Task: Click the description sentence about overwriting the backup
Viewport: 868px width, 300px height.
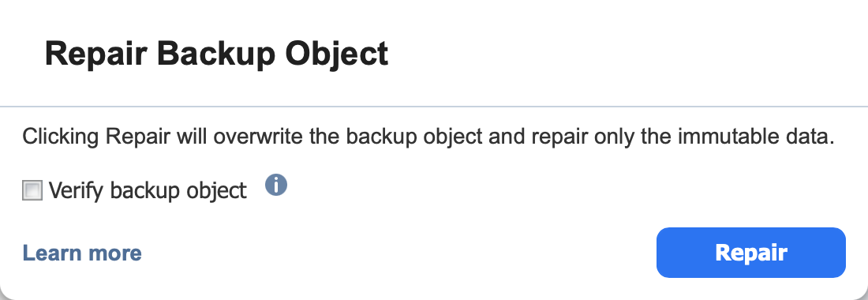Action: 428,137
